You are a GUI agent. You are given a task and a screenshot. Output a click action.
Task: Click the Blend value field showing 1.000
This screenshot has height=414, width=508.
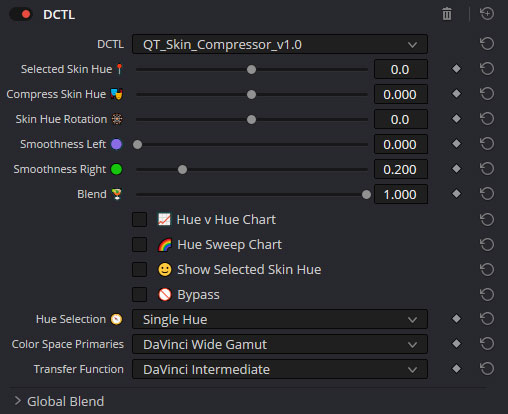click(401, 194)
